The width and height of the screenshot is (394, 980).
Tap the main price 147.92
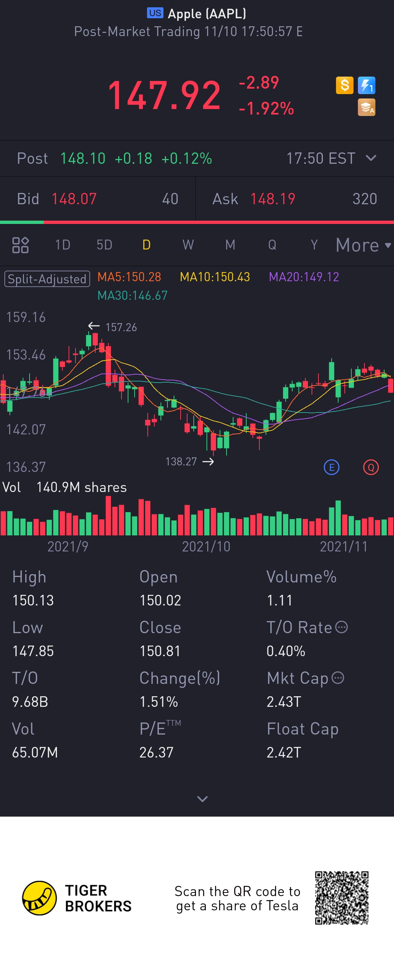pyautogui.click(x=164, y=95)
